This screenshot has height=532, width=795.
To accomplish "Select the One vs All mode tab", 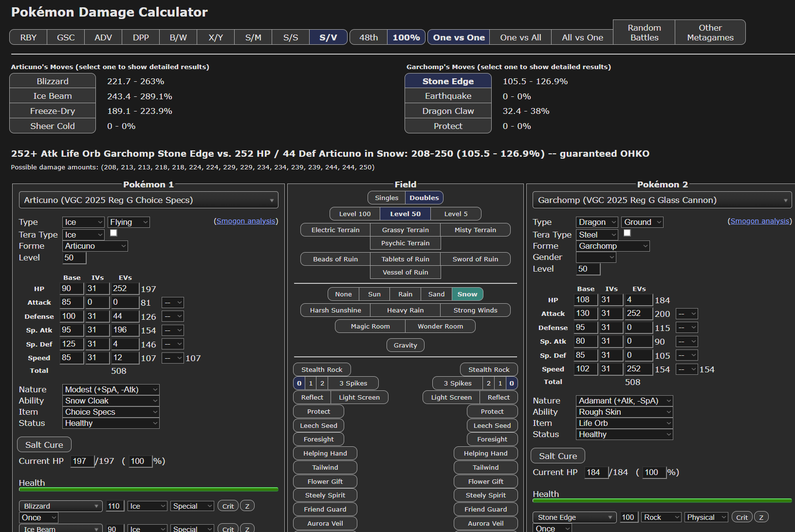I will tap(520, 37).
